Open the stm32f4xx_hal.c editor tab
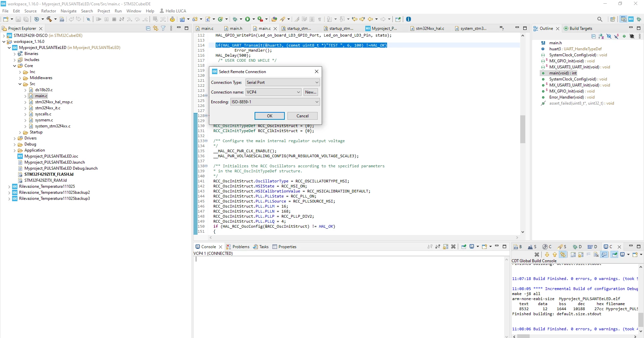This screenshot has width=644, height=338. (427, 29)
